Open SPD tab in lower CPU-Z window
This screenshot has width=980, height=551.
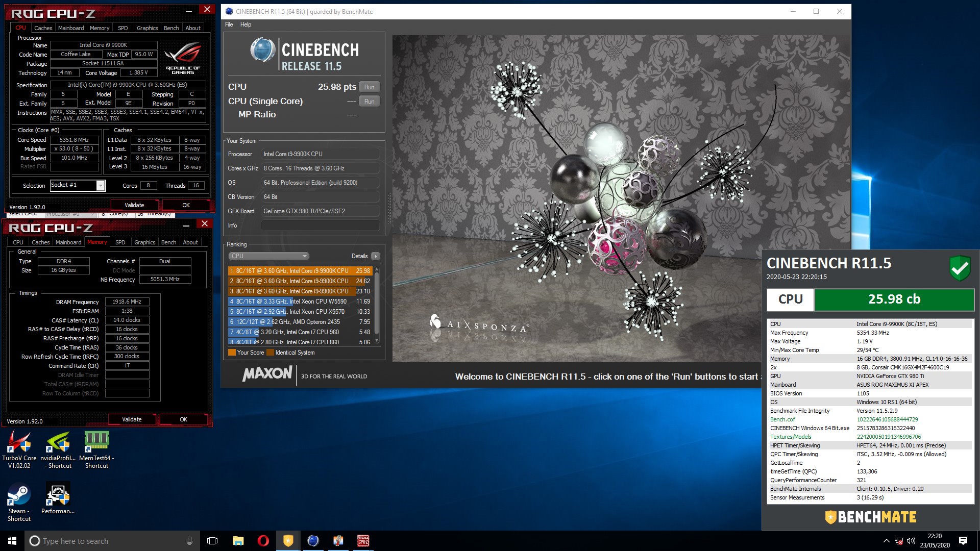120,242
